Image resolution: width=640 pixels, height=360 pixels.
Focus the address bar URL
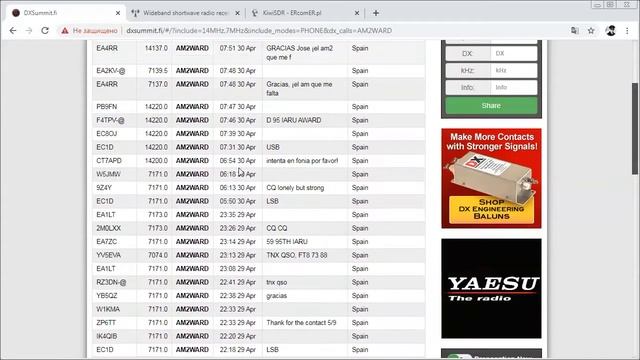[x=259, y=31]
